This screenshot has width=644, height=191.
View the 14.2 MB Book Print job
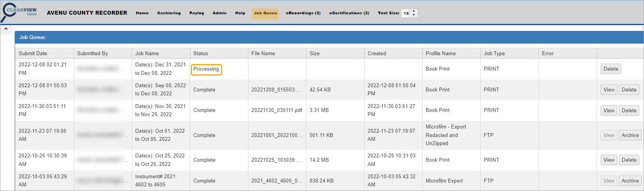[x=609, y=160]
